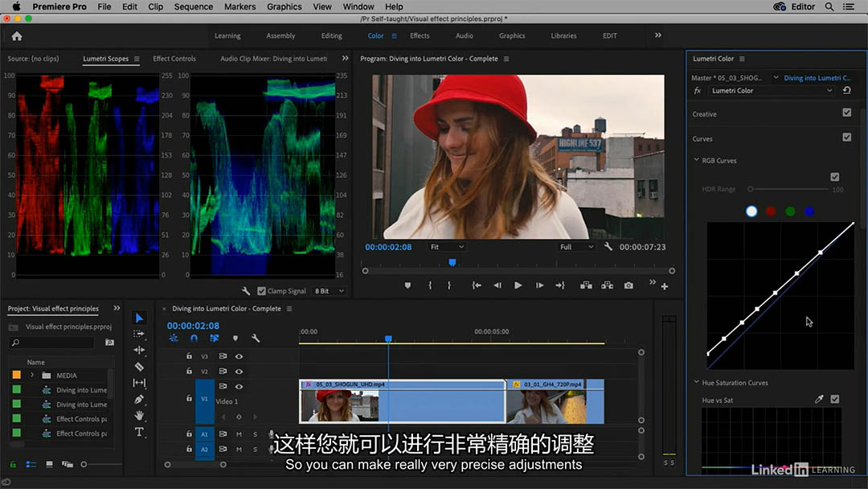Click the Lift button
Image resolution: width=868 pixels, height=489 pixels.
[586, 286]
